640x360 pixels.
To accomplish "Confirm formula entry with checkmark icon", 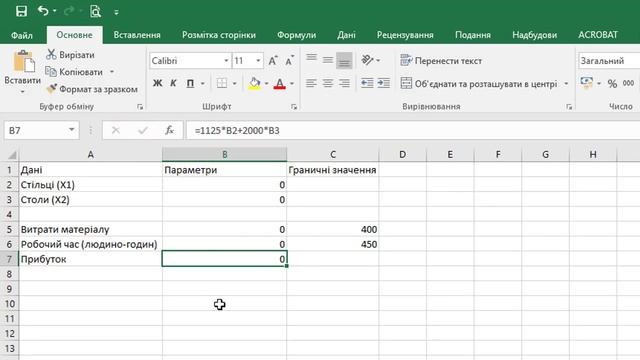I will click(x=142, y=131).
